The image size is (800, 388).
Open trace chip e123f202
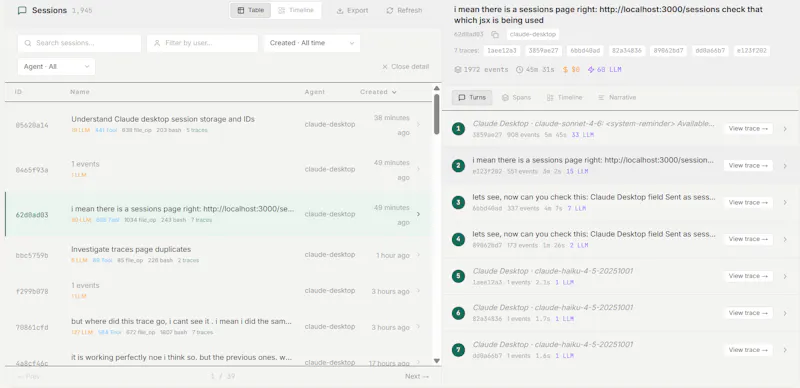(x=752, y=51)
